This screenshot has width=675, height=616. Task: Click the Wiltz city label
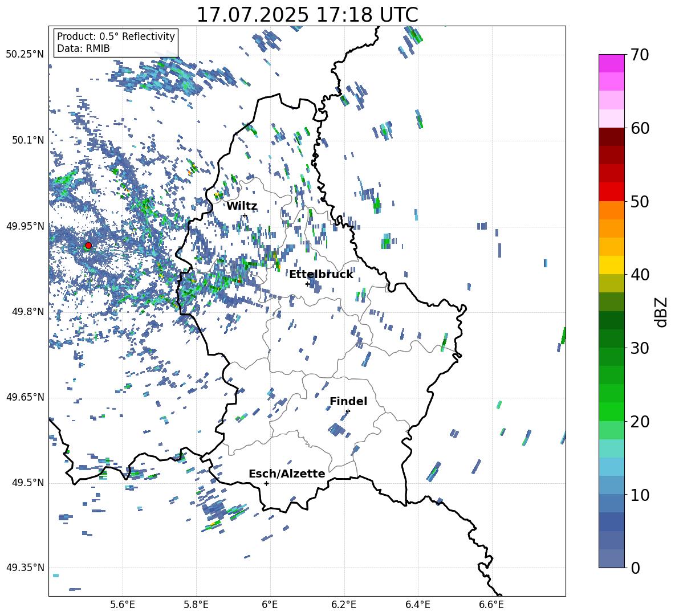242,206
